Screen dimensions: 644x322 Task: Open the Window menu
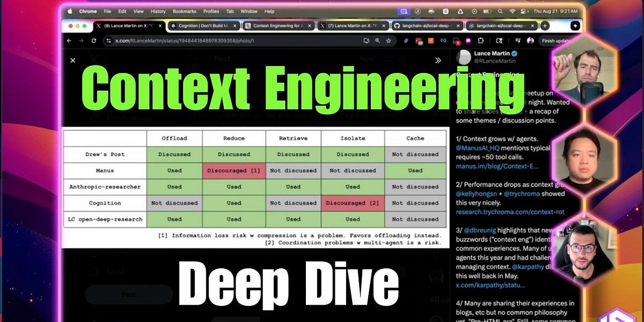click(x=249, y=11)
